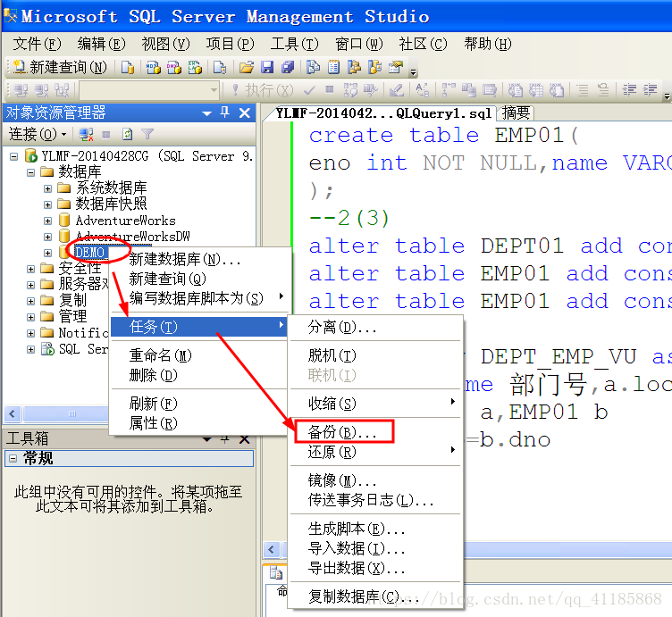The height and width of the screenshot is (617, 672).
Task: Expand the 数据库快照 folder
Action: point(47,204)
